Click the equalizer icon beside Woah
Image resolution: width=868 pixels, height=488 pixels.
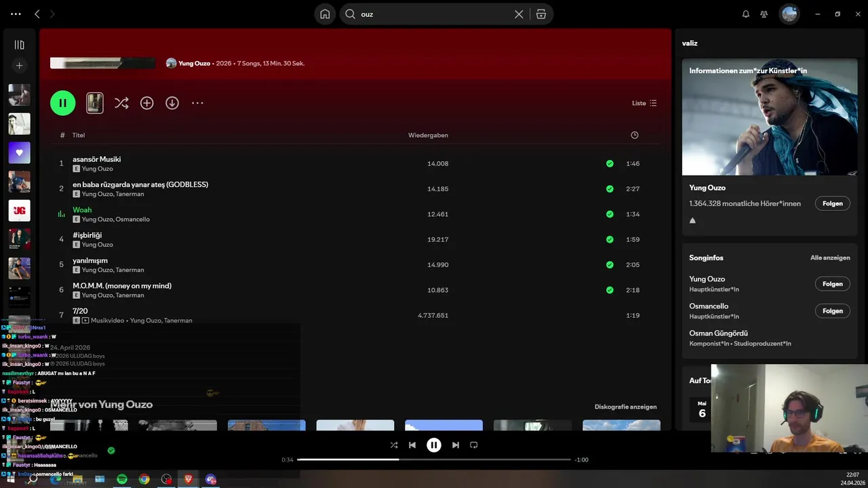[61, 214]
